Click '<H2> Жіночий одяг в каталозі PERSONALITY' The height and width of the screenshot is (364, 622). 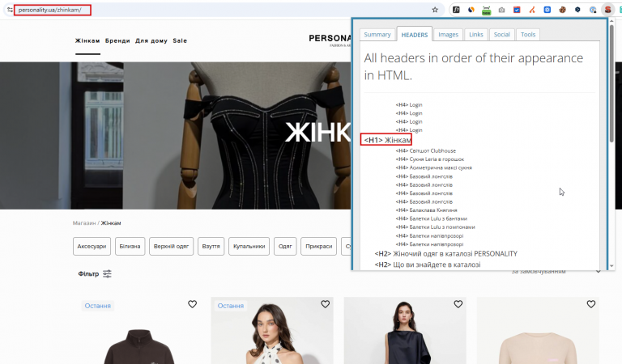click(446, 253)
